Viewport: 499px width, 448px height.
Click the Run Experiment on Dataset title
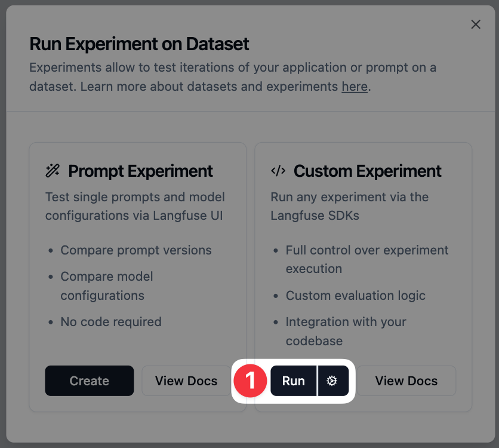point(139,44)
